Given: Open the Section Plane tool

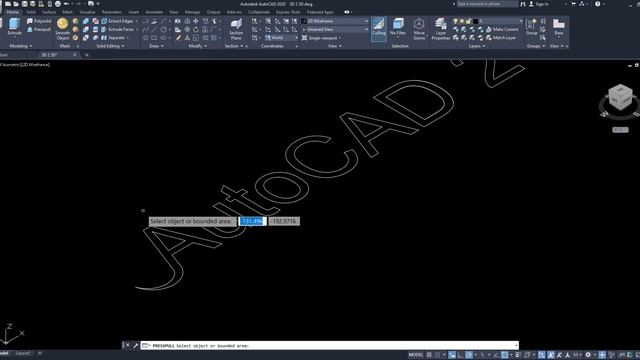Looking at the screenshot, I should [x=236, y=29].
